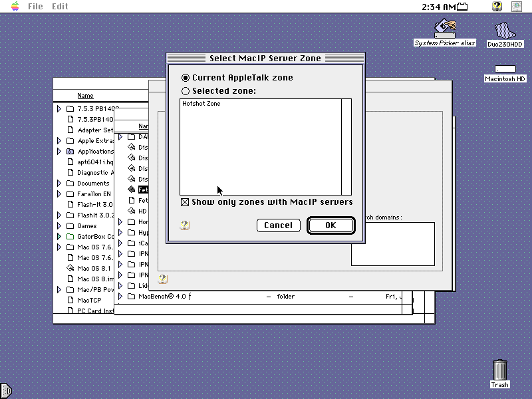Screen dimensions: 532x399
Task: Sort by the Name column in the back Finder window
Action: coord(85,96)
